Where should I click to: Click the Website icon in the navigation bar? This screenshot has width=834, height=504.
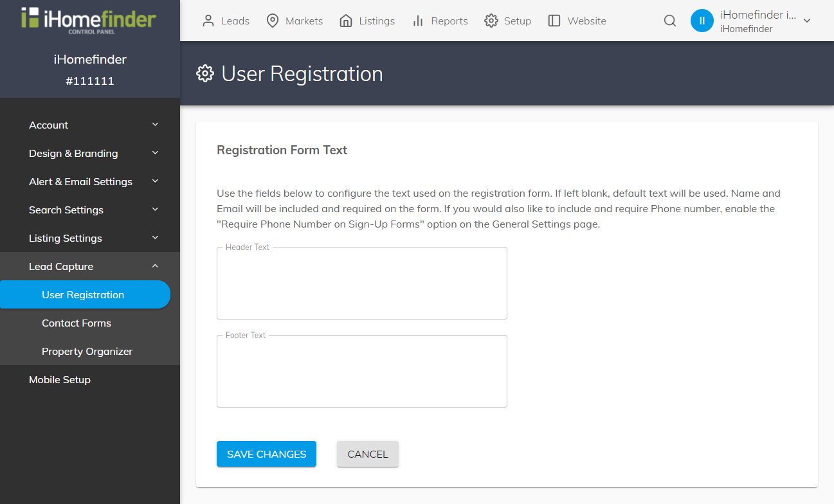coord(554,20)
